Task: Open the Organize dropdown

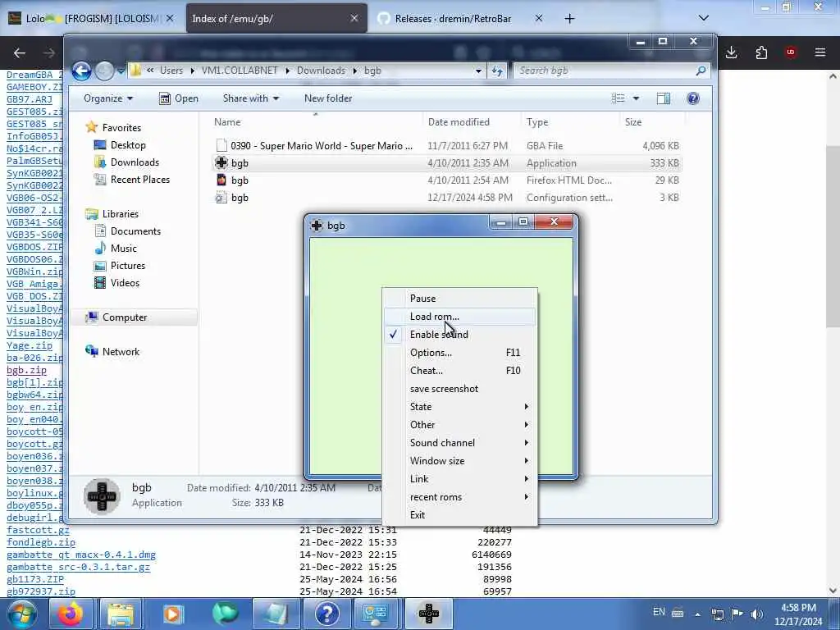Action: pyautogui.click(x=108, y=98)
